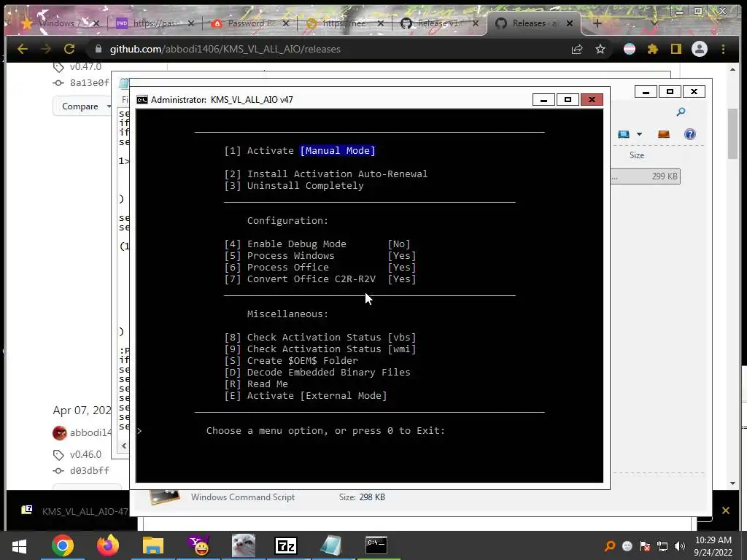Switch to the PWD 'https://pas' tab

click(x=155, y=23)
